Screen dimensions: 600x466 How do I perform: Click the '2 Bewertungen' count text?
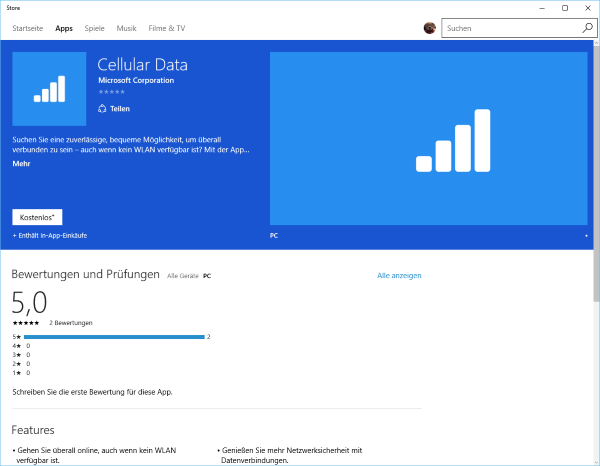71,323
